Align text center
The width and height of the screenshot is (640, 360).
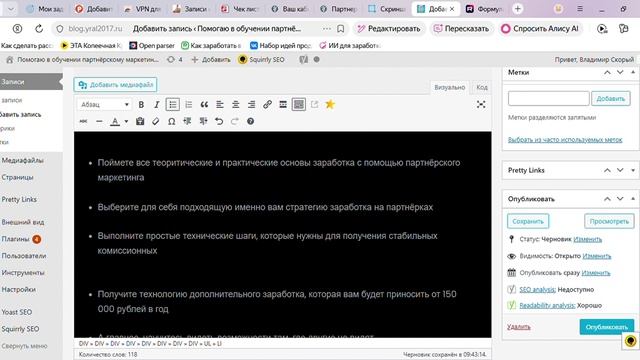click(236, 104)
